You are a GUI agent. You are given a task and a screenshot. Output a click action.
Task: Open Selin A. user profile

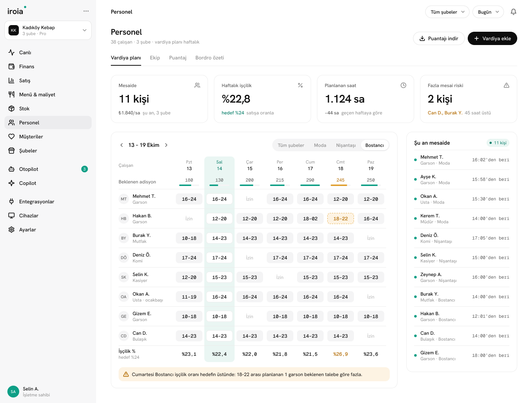tap(48, 392)
